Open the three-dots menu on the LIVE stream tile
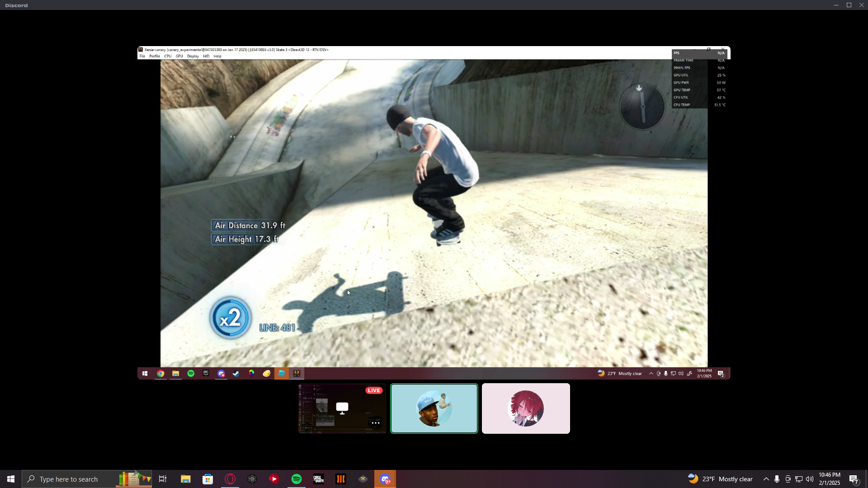The height and width of the screenshot is (488, 868). tap(375, 423)
